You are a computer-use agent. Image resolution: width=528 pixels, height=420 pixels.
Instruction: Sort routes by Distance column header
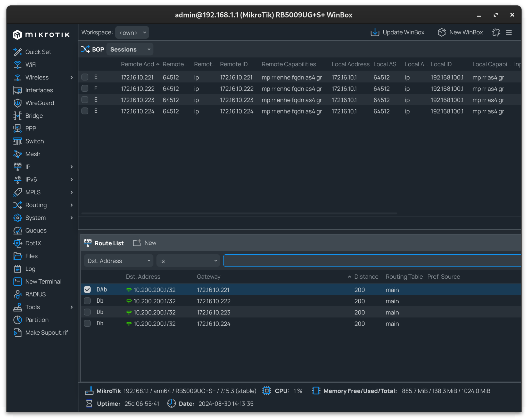coord(366,277)
